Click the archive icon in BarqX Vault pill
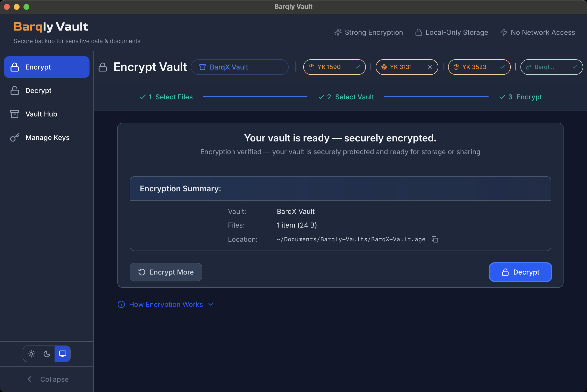 [203, 67]
